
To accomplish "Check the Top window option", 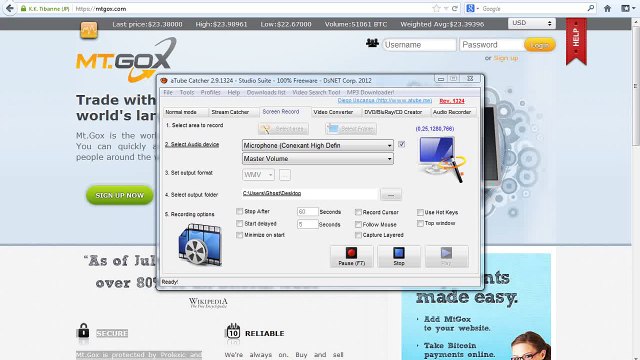I will 420,224.
